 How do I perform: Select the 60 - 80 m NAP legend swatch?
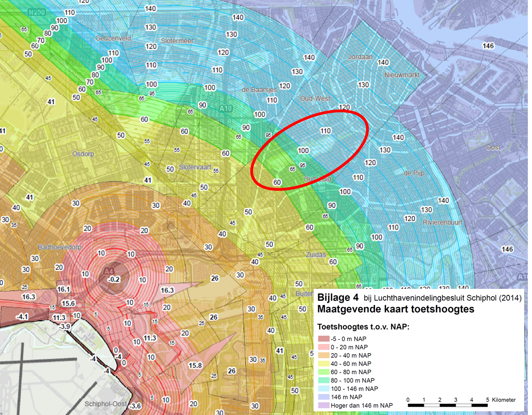[x=324, y=372]
